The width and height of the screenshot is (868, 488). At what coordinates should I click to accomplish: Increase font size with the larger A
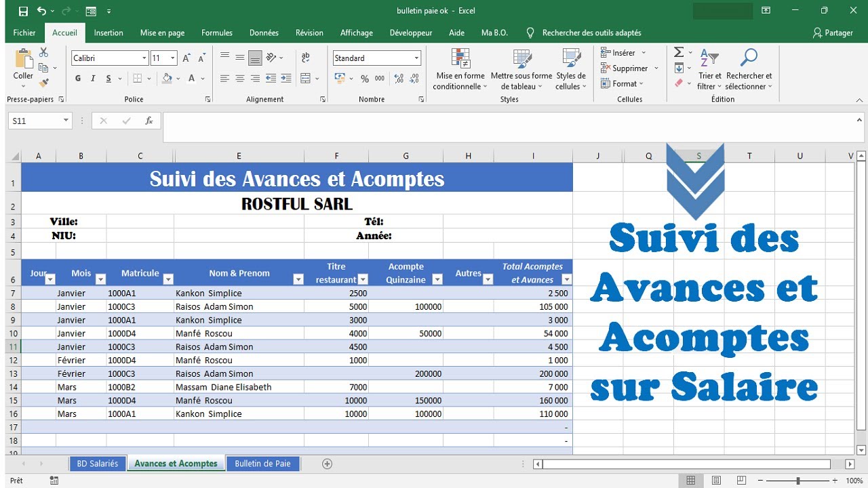(186, 58)
